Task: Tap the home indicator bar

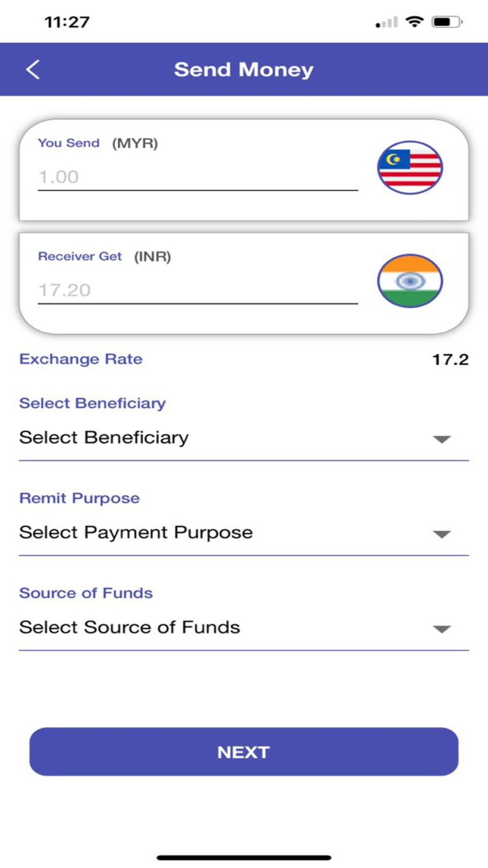Action: (244, 857)
